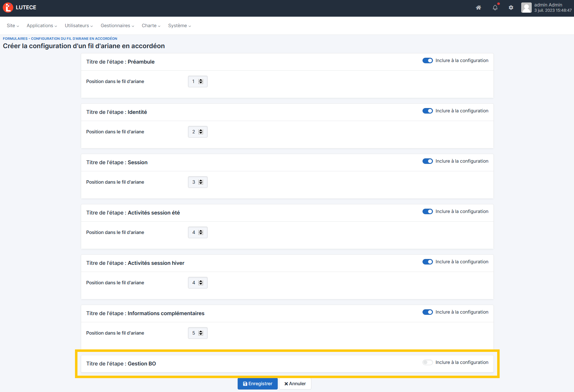Click the Informations complémentaires position stepper
The width and height of the screenshot is (574, 392).
click(x=201, y=333)
